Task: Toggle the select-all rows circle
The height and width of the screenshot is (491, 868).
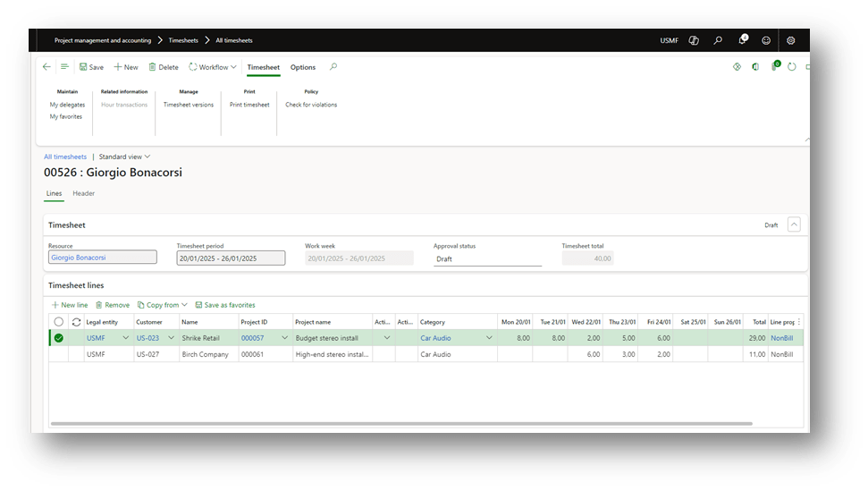Action: click(x=59, y=322)
